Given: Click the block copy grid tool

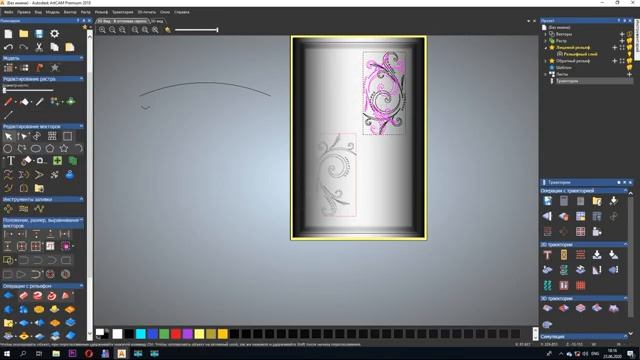Looking at the screenshot, I should coord(52,136).
